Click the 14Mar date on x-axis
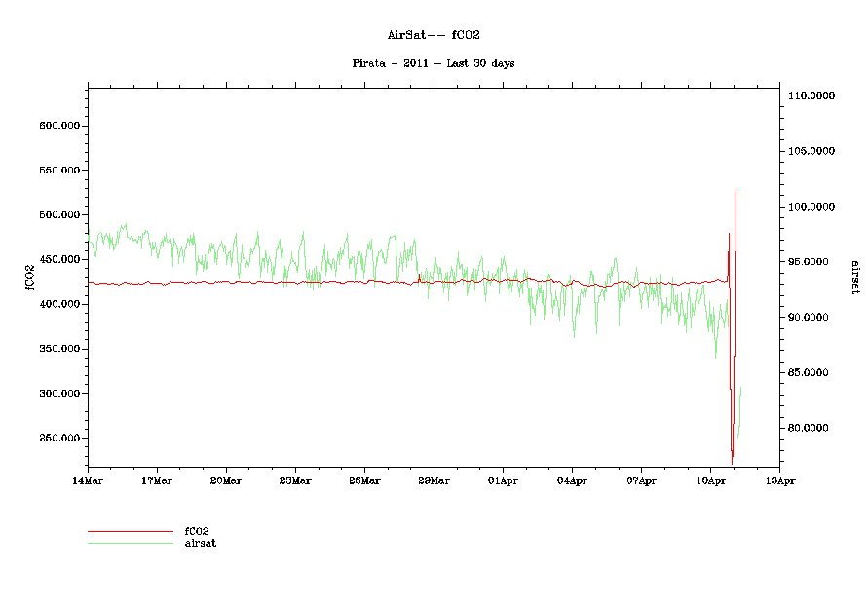This screenshot has width=868, height=614. click(88, 480)
